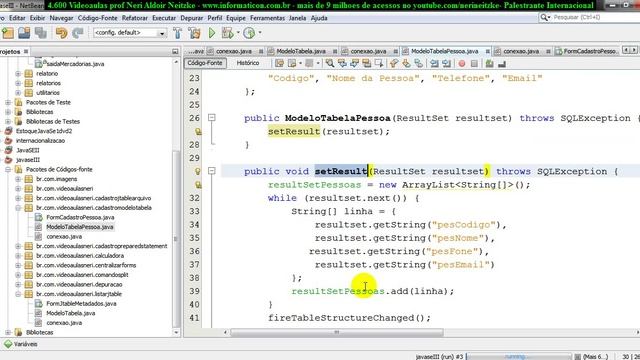Collapse the br.com.videoaulasneri.listarjtable package
The height and width of the screenshot is (360, 640).
[18, 294]
